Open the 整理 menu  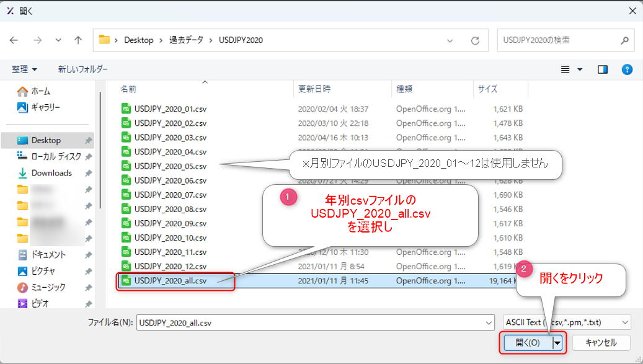point(23,69)
